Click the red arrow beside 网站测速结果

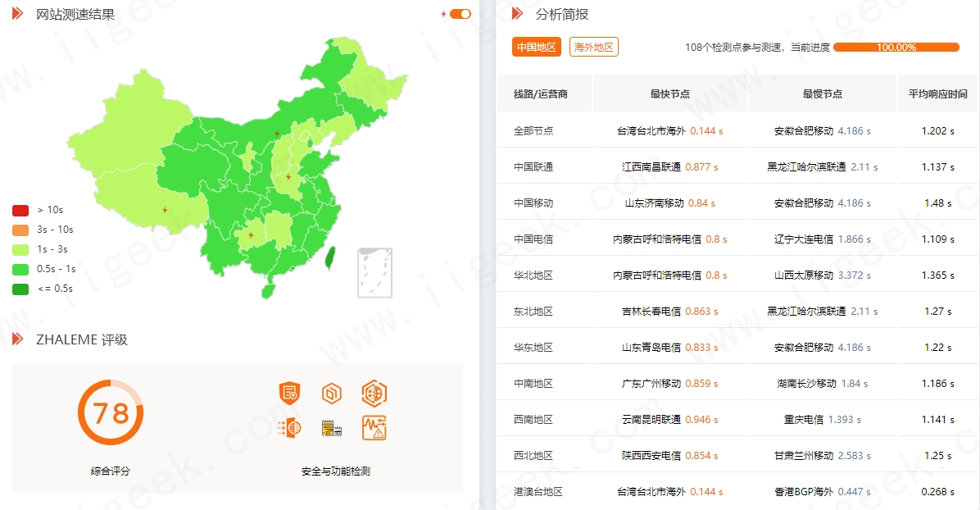pos(17,13)
